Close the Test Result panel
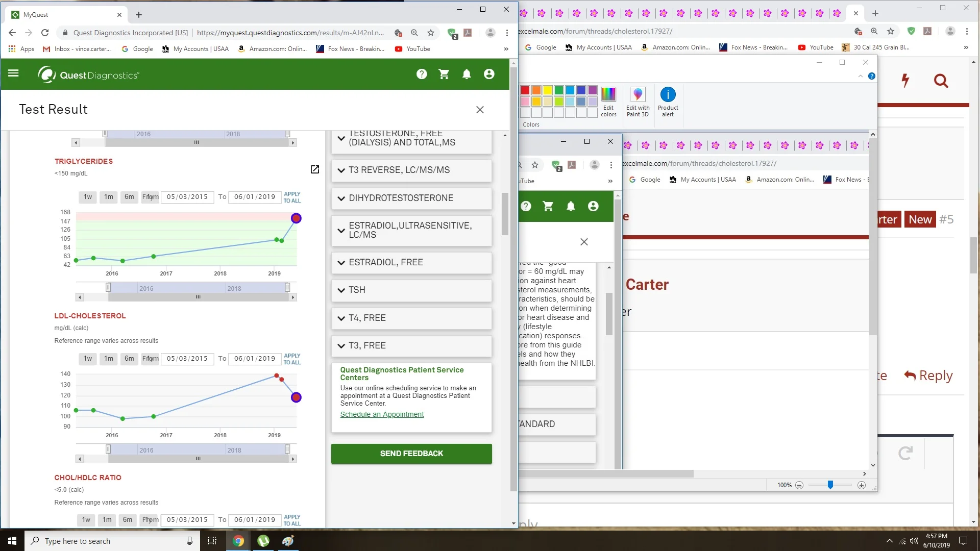This screenshot has width=980, height=551. pyautogui.click(x=480, y=110)
